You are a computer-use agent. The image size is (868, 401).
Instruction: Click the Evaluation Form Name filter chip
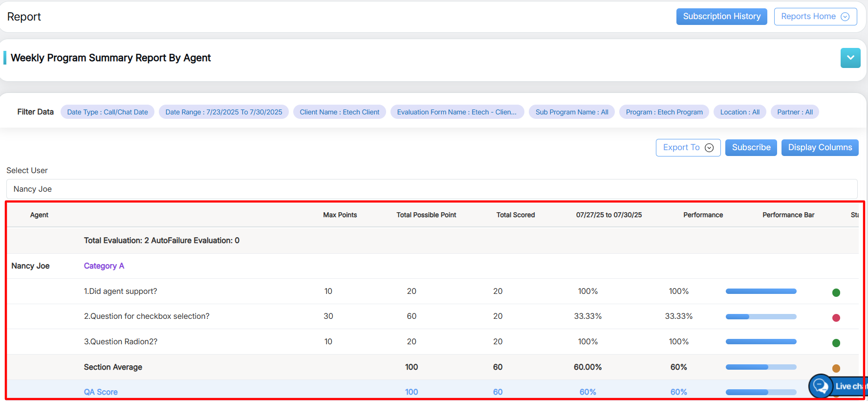click(x=456, y=112)
